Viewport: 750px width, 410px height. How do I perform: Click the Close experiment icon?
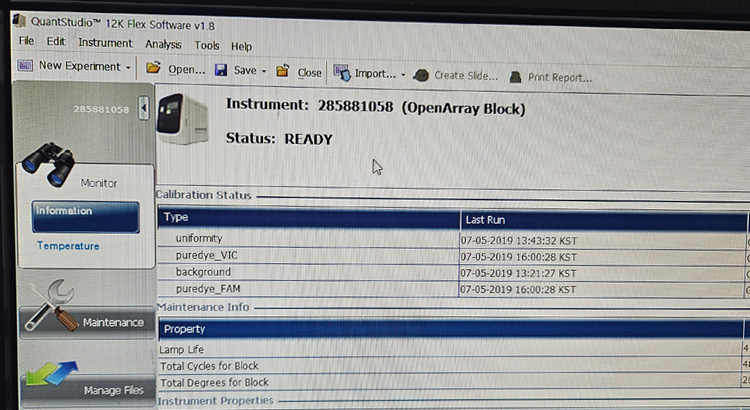tap(283, 71)
